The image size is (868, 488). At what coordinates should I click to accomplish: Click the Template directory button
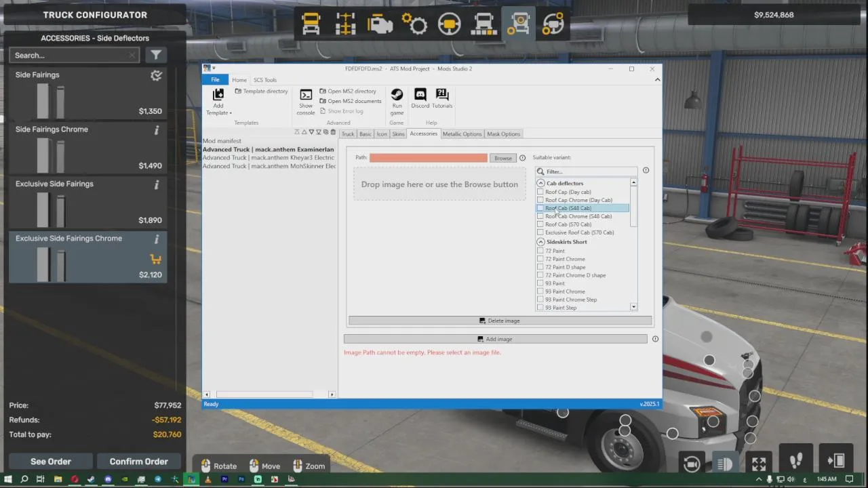coord(261,91)
